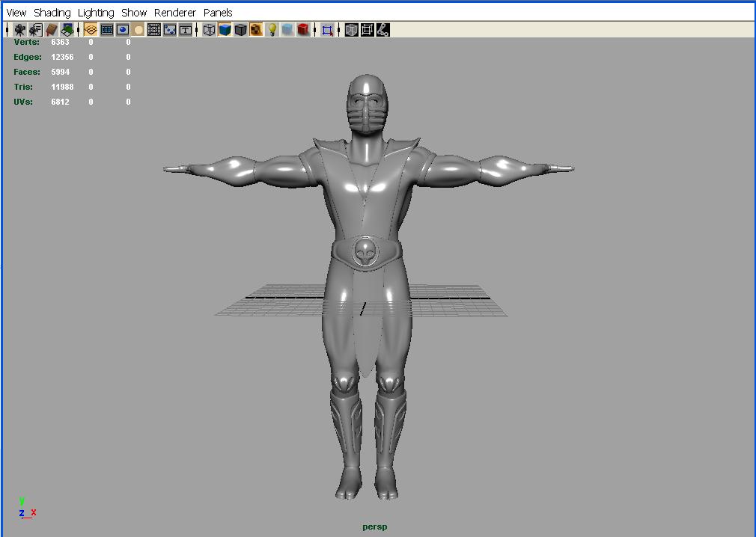The width and height of the screenshot is (756, 537).
Task: Collapse toolbar handle left of X-Ray icon
Action: 339,30
